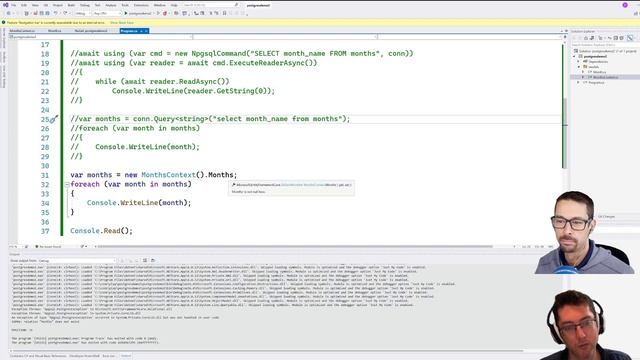Open the File menu
The width and height of the screenshot is (640, 360).
pos(13,5)
